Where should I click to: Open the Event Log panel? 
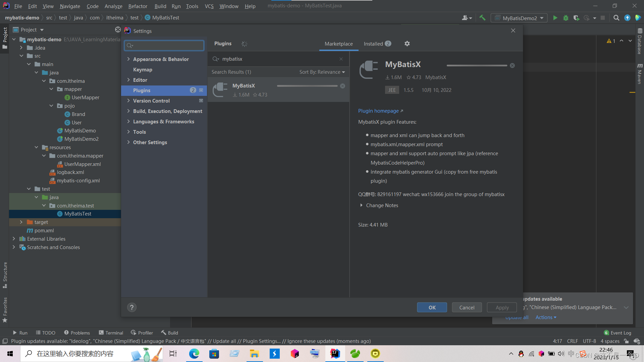click(618, 333)
